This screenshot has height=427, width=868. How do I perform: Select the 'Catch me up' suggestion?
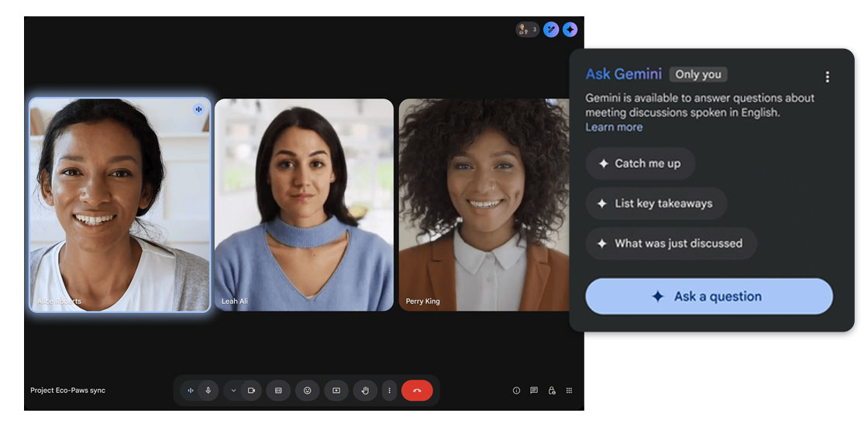(x=640, y=164)
